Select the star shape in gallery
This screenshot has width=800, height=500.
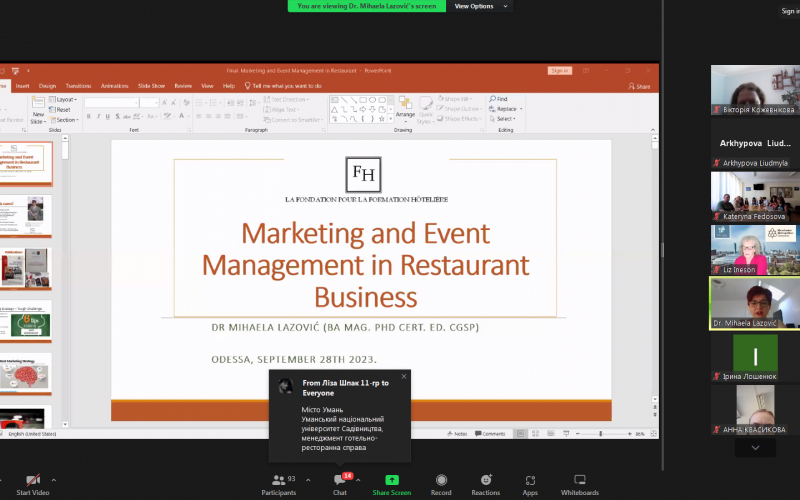382,119
